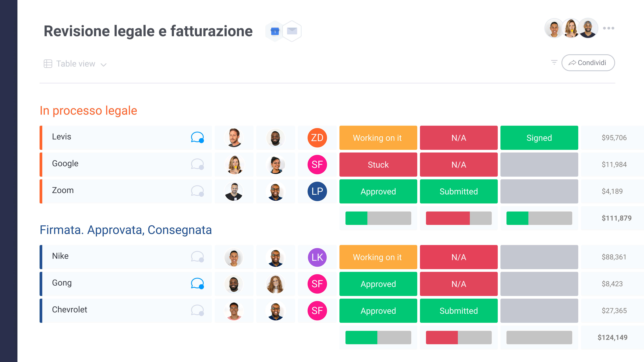Click second person avatar in Zoom row
The image size is (644, 362).
point(276,191)
